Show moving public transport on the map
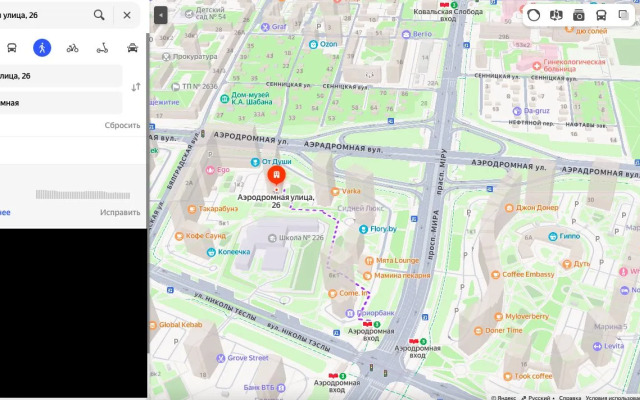This screenshot has height=400, width=640. tap(600, 15)
